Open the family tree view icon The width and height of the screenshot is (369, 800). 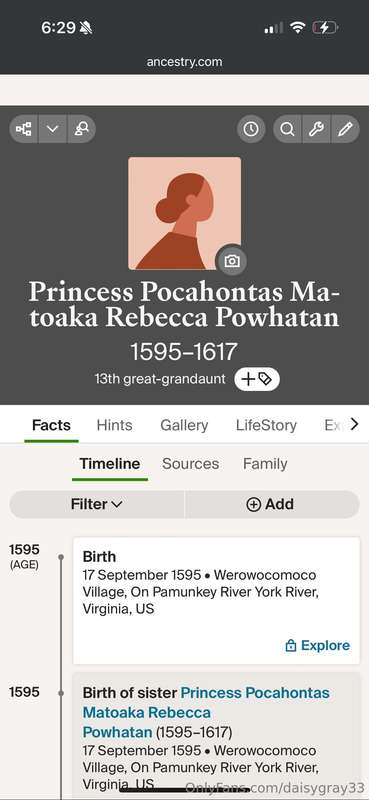coord(23,129)
